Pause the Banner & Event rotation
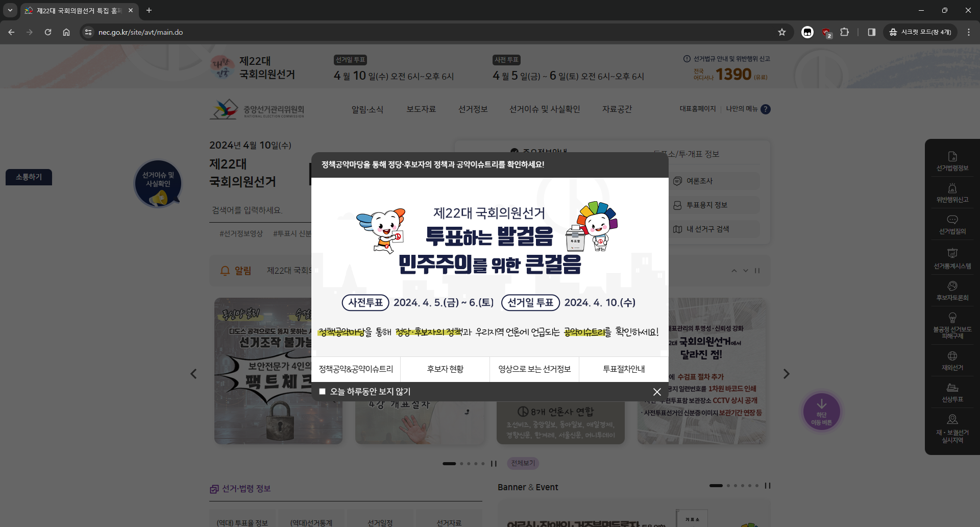 coord(767,486)
